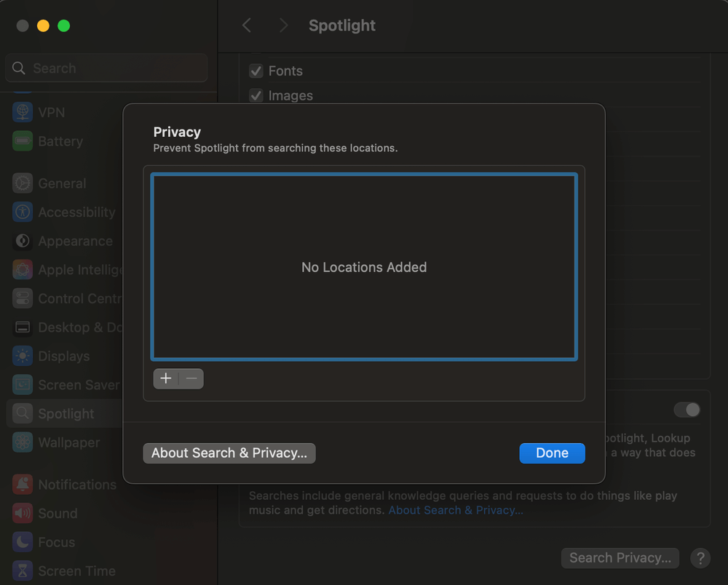Select Spotlight icon in sidebar
728x585 pixels.
point(23,413)
